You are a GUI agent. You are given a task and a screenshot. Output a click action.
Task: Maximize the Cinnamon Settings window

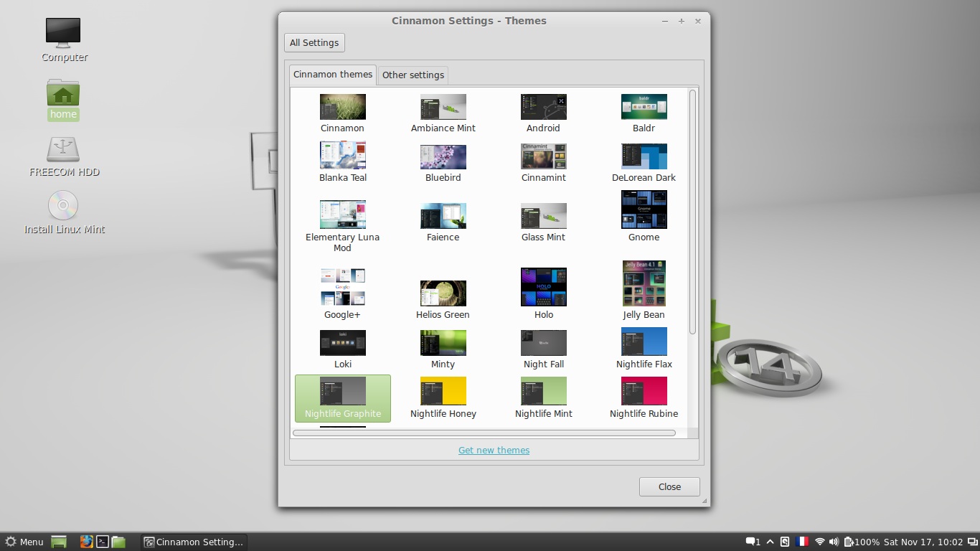682,21
